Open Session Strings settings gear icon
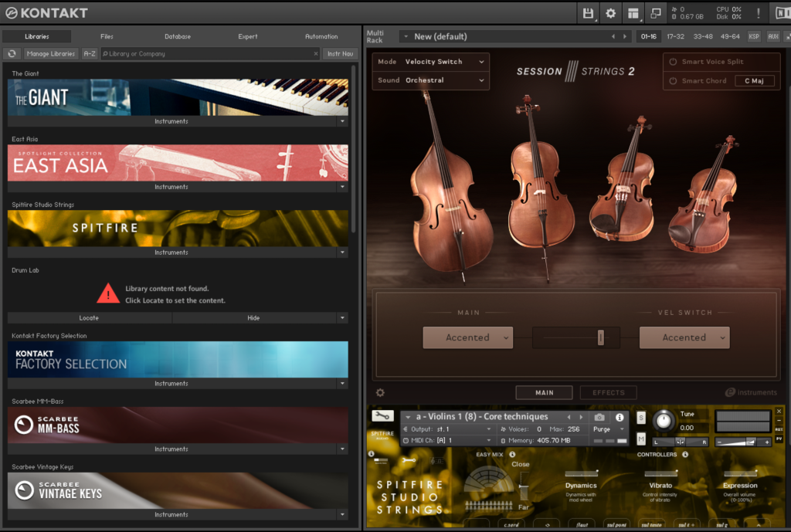Screen dimensions: 791x532 [x=380, y=392]
